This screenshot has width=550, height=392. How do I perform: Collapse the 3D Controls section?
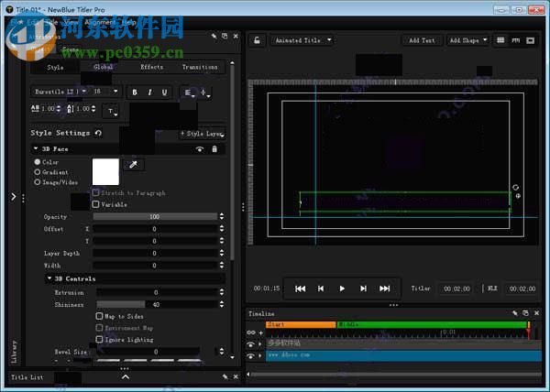click(49, 278)
